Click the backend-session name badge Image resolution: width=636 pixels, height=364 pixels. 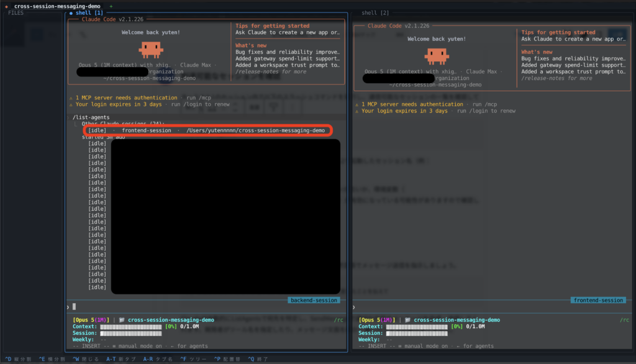[314, 300]
